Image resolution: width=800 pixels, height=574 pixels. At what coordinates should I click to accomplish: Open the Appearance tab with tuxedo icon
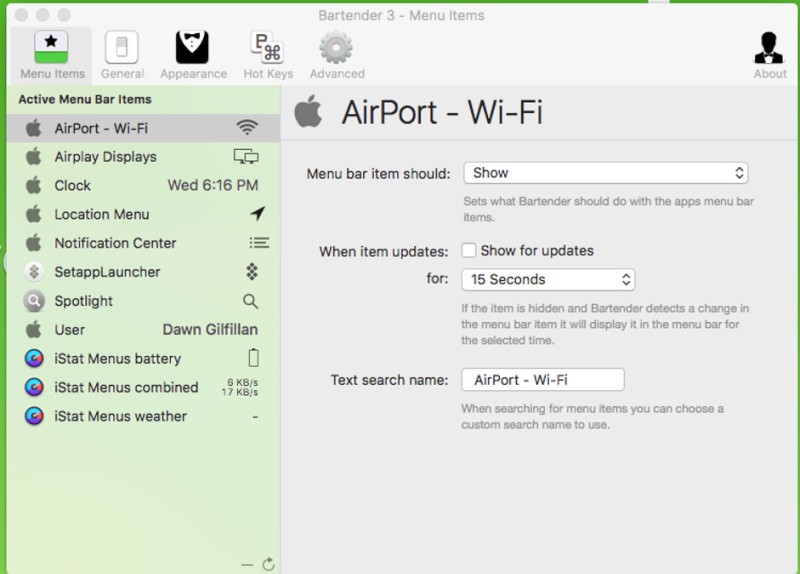[193, 55]
